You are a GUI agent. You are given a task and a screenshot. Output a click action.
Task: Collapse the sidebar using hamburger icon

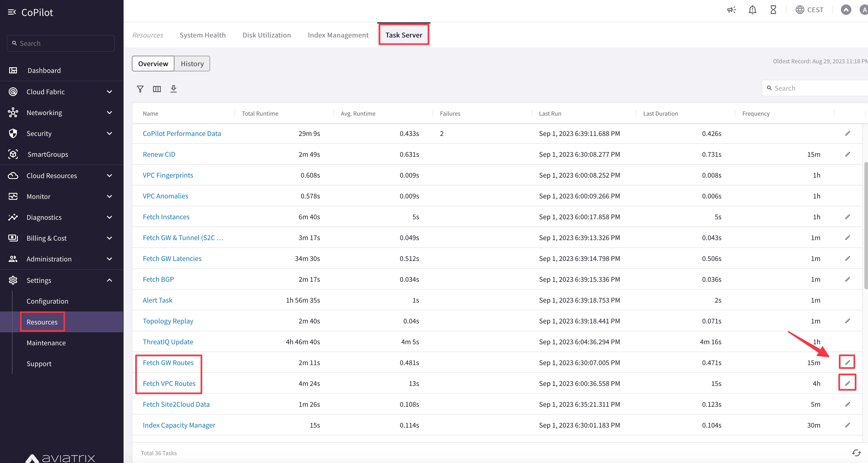[12, 12]
